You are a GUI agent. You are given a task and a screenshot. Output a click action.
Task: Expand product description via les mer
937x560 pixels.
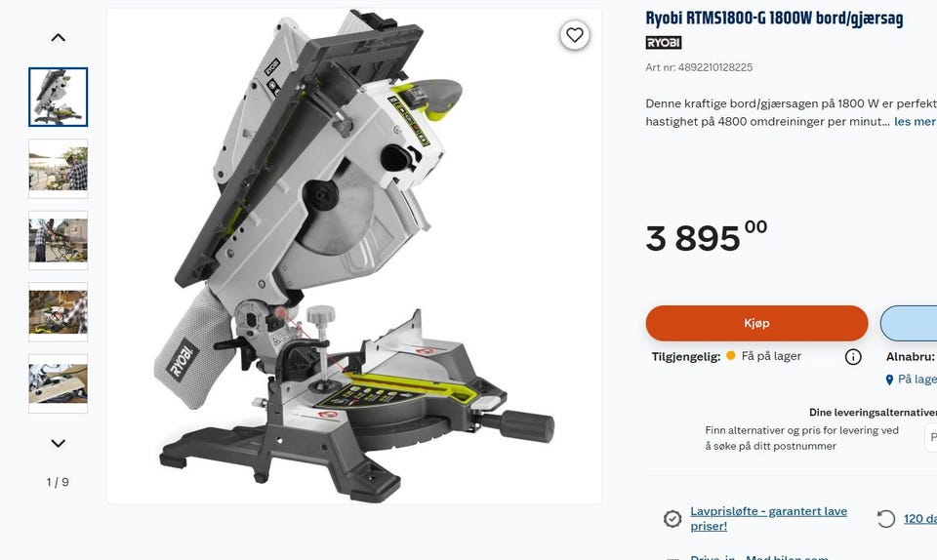915,121
